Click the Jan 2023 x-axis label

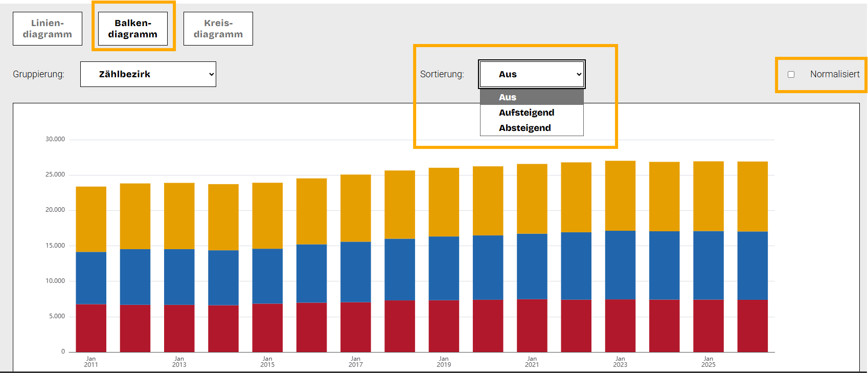pos(620,362)
